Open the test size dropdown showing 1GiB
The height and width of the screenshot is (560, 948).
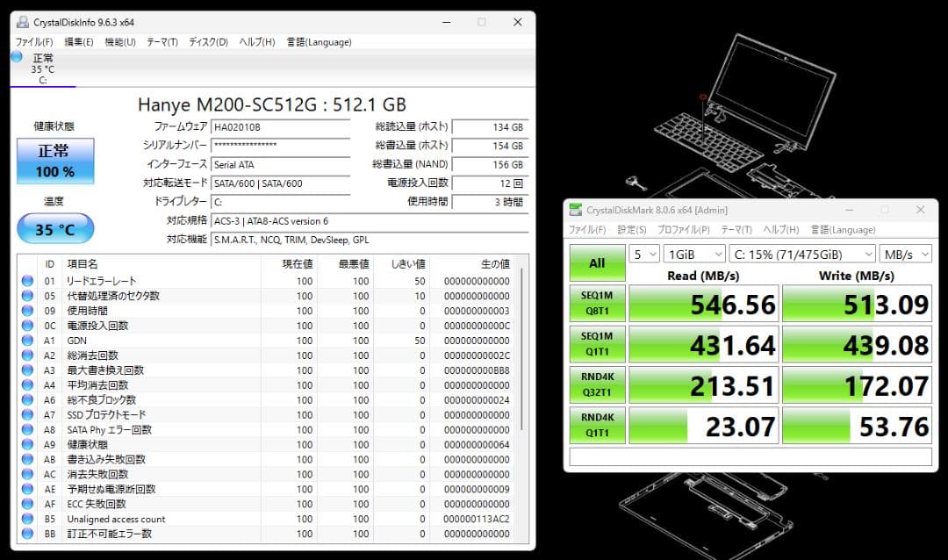click(693, 254)
